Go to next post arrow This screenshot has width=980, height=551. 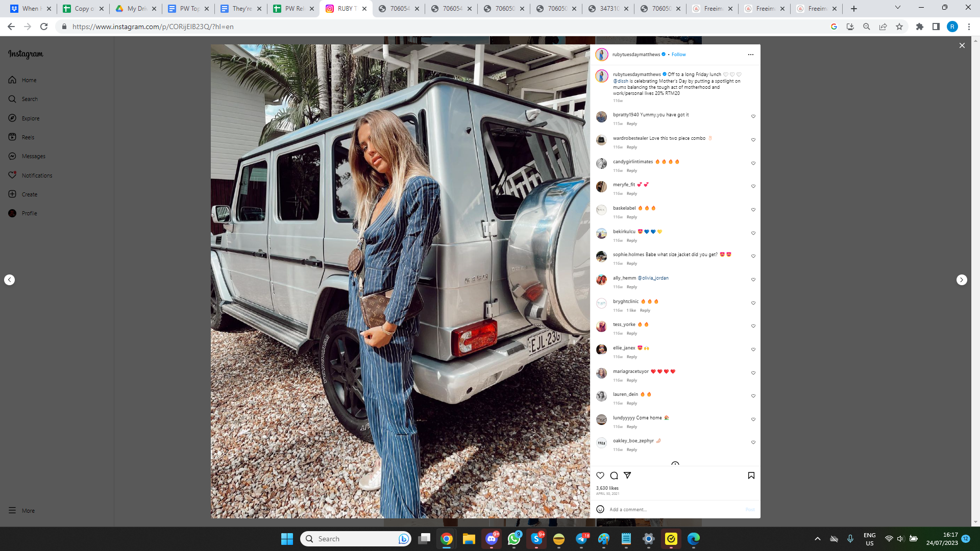(x=962, y=280)
